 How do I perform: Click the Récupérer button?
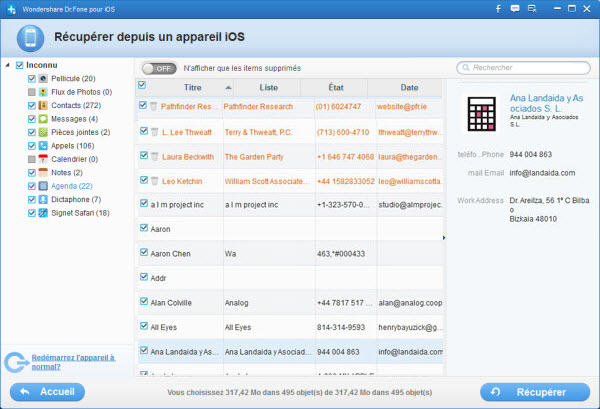pos(535,392)
